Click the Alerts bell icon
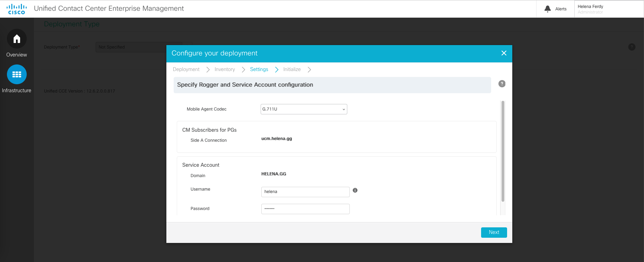This screenshot has width=644, height=262. pyautogui.click(x=548, y=9)
